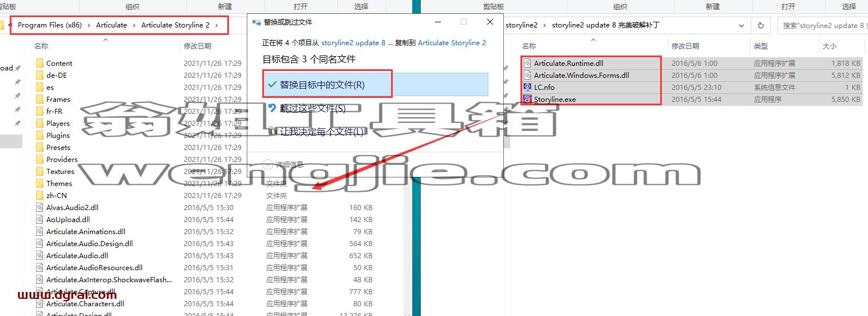Click the Articulate.Animations.dll file icon
Screen dimensions: 868x316
40,231
